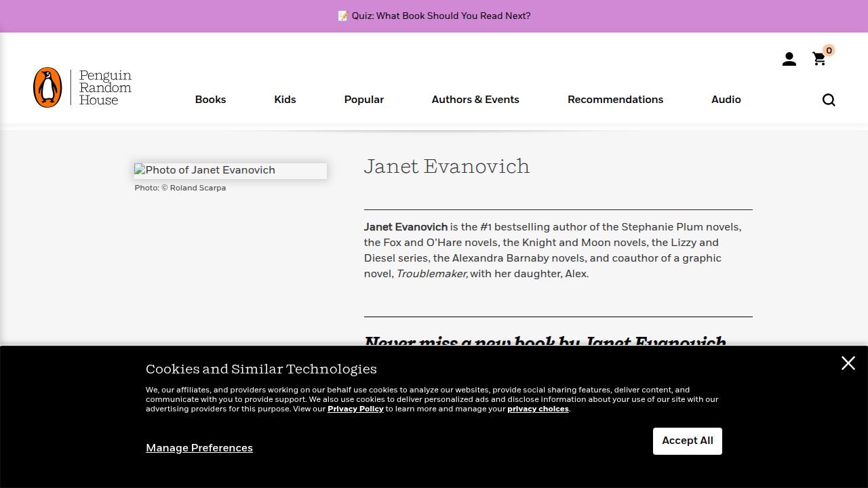Click the search magnifier icon
The height and width of the screenshot is (488, 868).
click(829, 100)
